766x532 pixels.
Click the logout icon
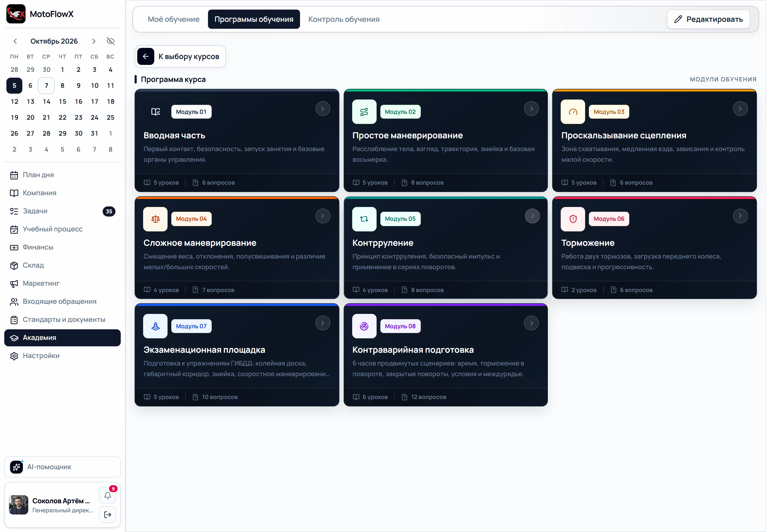point(107,514)
